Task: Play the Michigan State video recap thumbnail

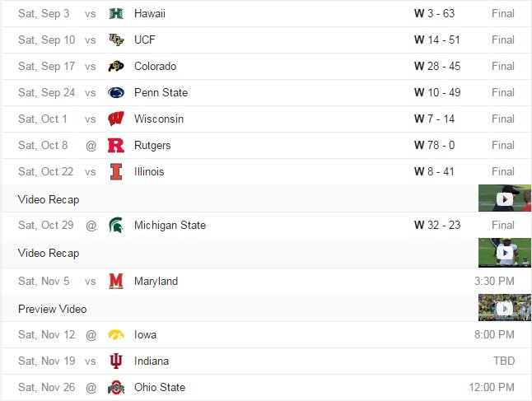Action: [505, 253]
